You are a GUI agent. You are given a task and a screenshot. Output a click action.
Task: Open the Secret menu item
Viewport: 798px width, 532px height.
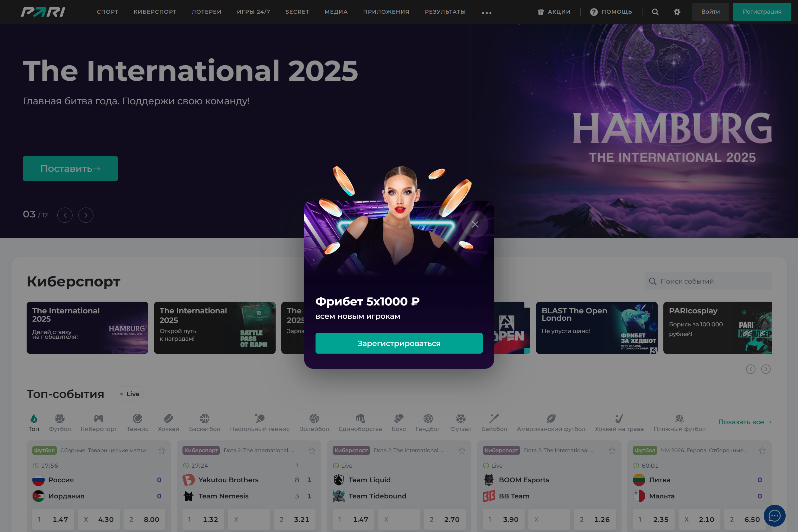click(297, 12)
